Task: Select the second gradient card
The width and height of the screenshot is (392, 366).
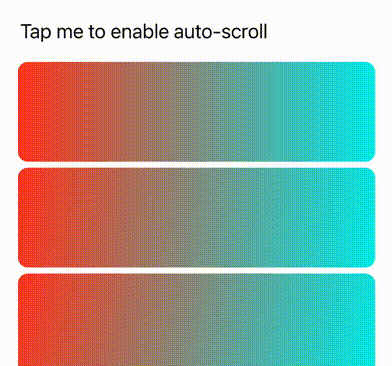Action: click(x=197, y=218)
